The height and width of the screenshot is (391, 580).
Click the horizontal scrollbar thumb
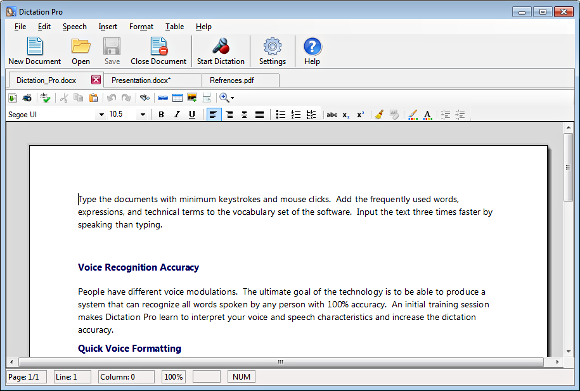[x=281, y=362]
